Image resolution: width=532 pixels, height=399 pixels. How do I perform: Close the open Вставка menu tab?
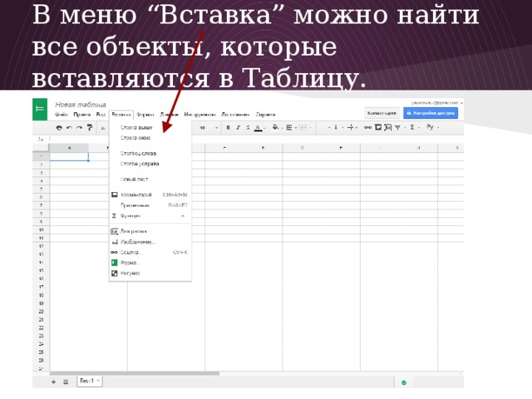tap(121, 115)
